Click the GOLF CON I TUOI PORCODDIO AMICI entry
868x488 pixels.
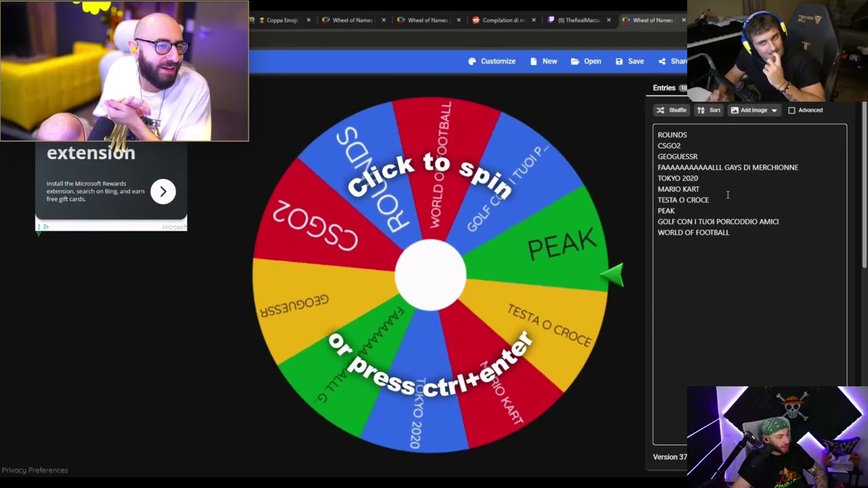pyautogui.click(x=718, y=222)
